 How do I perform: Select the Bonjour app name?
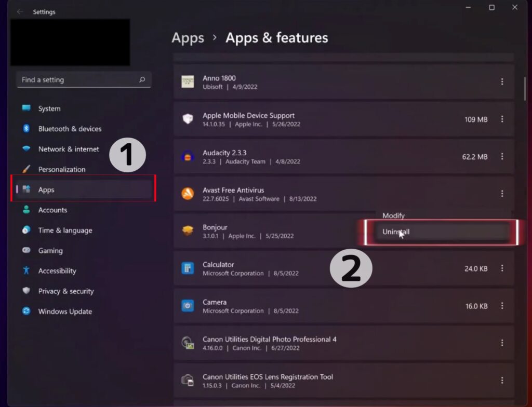(x=215, y=227)
